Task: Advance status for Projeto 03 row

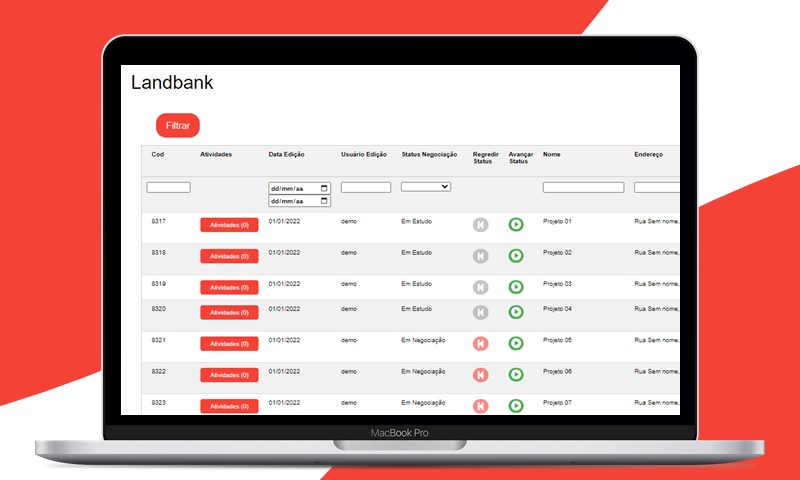Action: pos(516,287)
